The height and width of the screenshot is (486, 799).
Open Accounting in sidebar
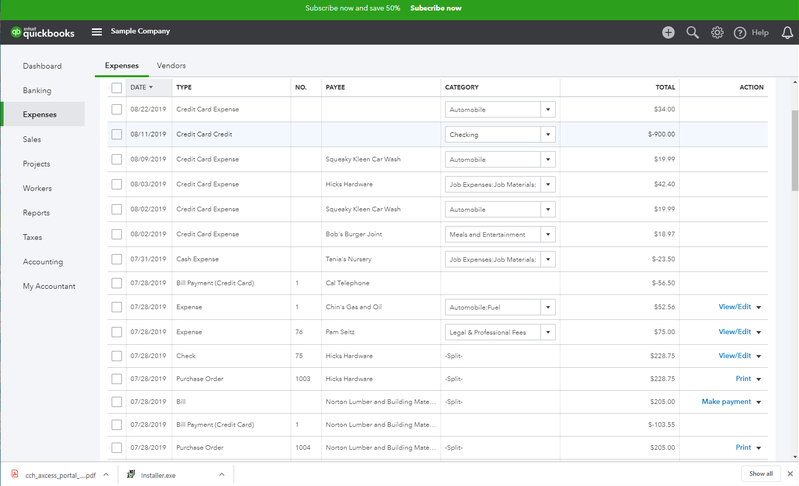43,262
